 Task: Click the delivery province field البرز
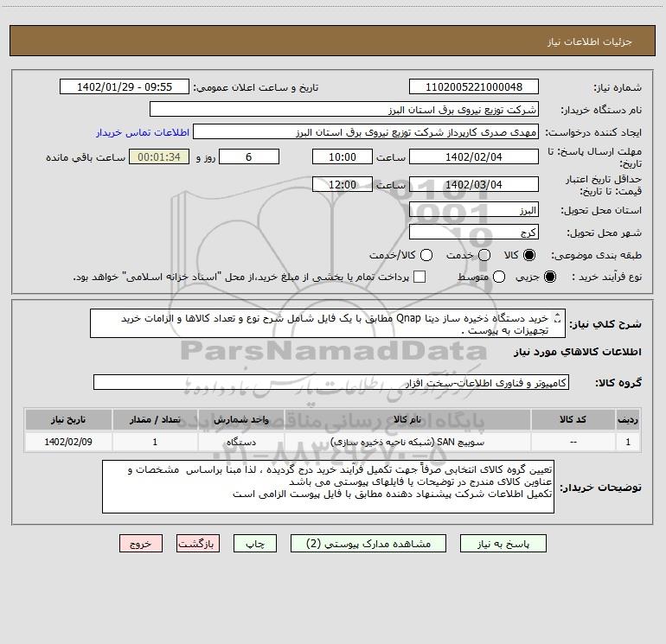(x=474, y=209)
